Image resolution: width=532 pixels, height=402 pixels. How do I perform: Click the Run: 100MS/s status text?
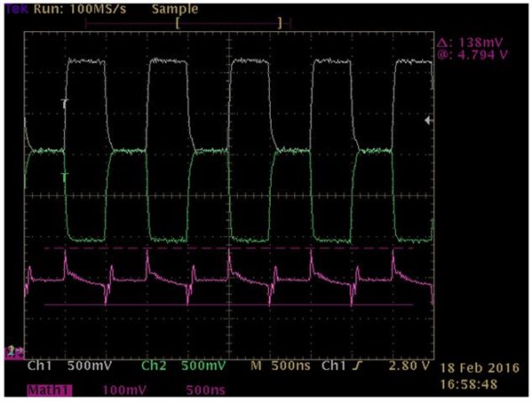coord(80,9)
